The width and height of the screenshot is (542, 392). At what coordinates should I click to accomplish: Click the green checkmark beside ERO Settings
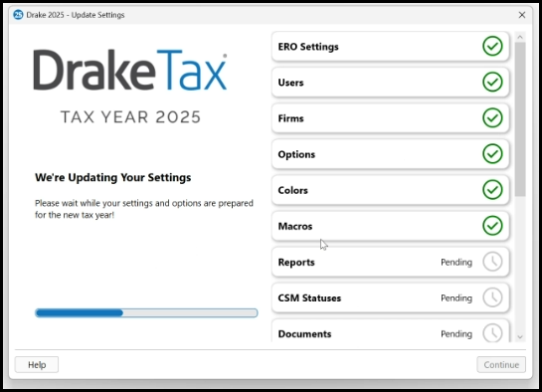click(492, 46)
